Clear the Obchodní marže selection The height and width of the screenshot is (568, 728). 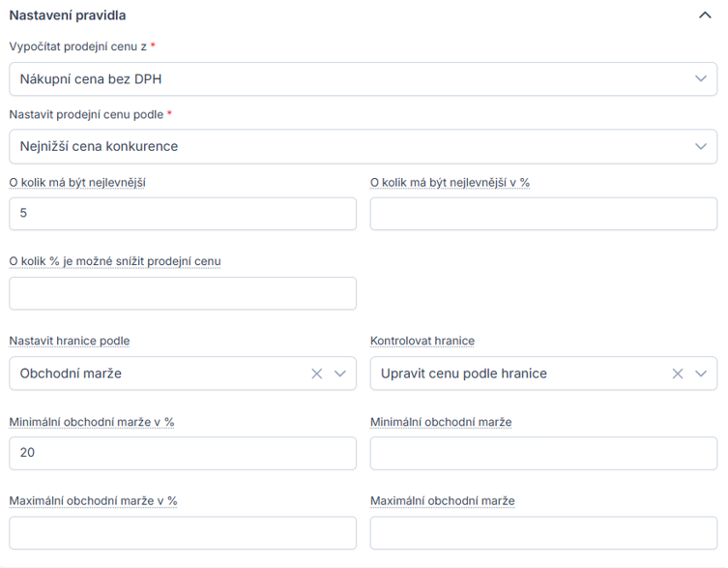coord(316,374)
